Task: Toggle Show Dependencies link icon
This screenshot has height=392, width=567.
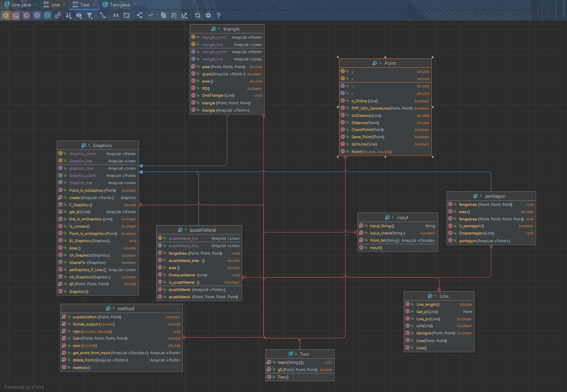Action: pos(58,15)
